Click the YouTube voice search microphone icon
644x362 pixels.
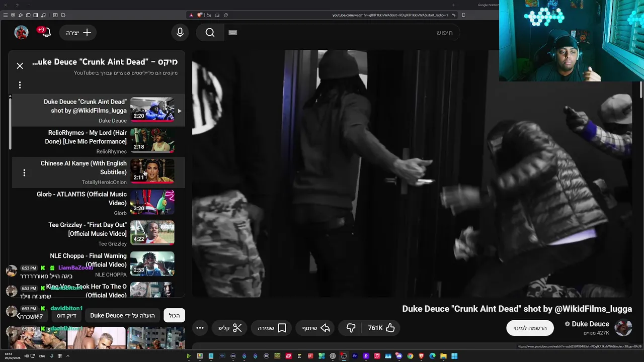coord(180,33)
